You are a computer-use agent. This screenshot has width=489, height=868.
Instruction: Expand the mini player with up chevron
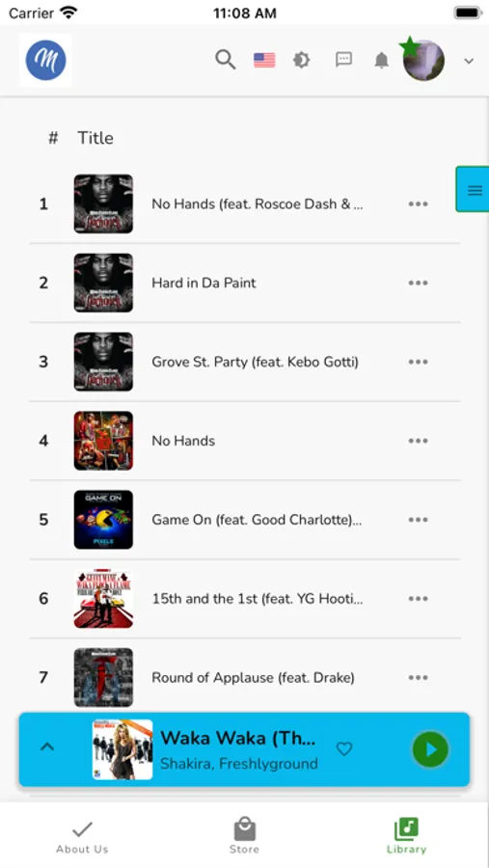47,747
